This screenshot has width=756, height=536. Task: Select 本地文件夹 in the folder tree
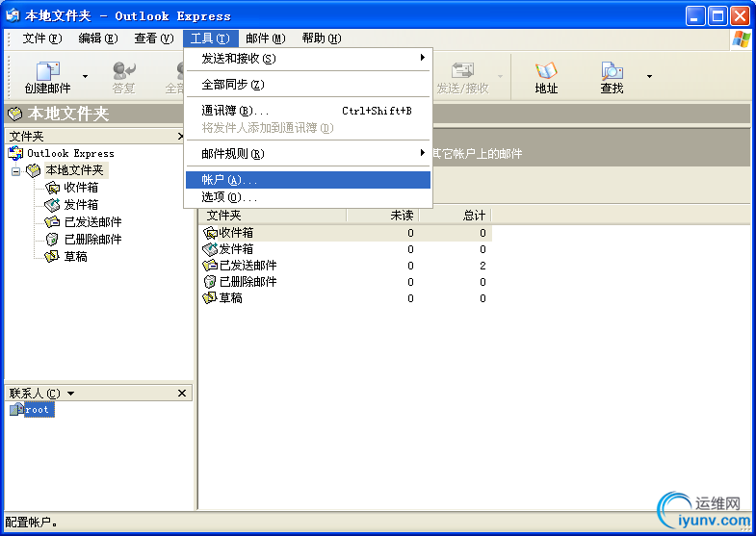[x=74, y=170]
